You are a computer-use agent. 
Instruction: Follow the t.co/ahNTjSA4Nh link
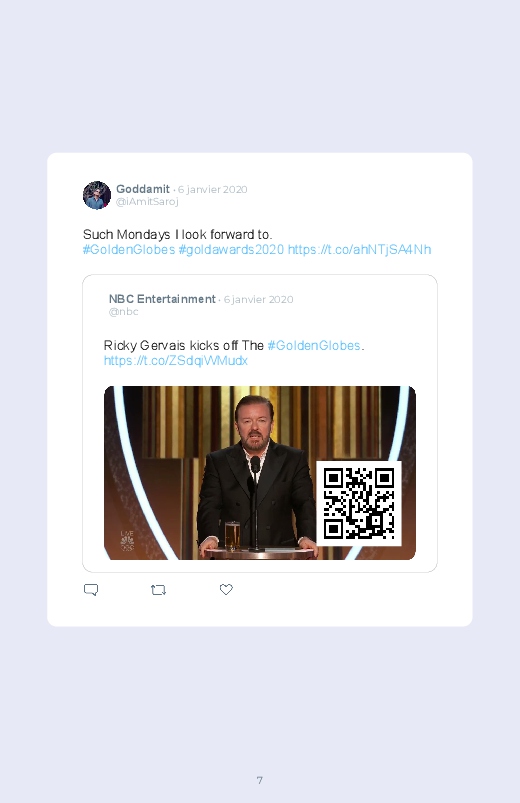359,249
